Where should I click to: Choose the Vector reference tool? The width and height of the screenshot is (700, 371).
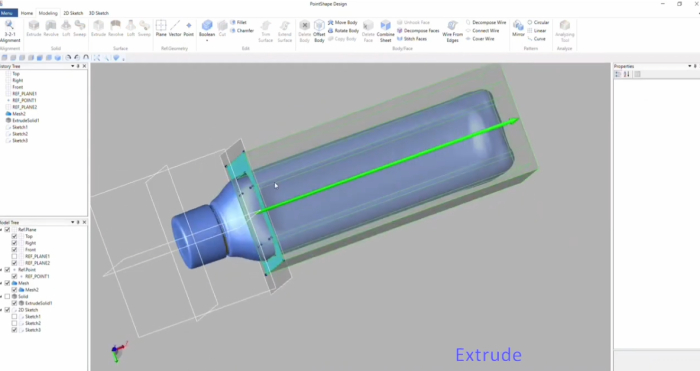click(175, 25)
